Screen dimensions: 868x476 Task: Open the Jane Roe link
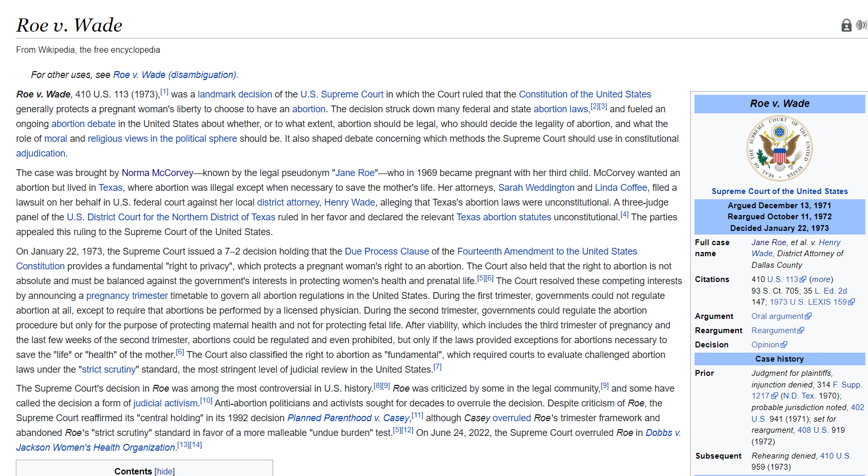[x=355, y=173]
